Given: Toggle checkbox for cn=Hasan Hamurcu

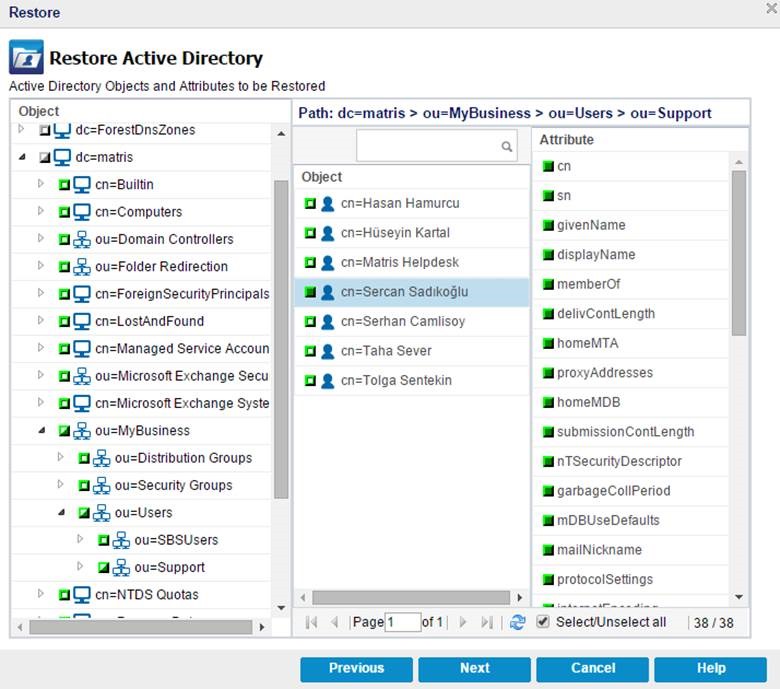Looking at the screenshot, I should 310,203.
